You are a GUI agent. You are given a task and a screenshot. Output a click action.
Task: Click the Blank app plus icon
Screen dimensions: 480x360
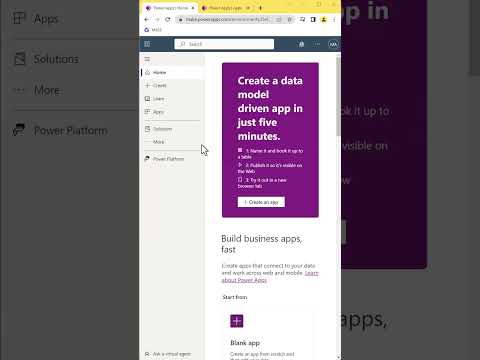pos(237,321)
